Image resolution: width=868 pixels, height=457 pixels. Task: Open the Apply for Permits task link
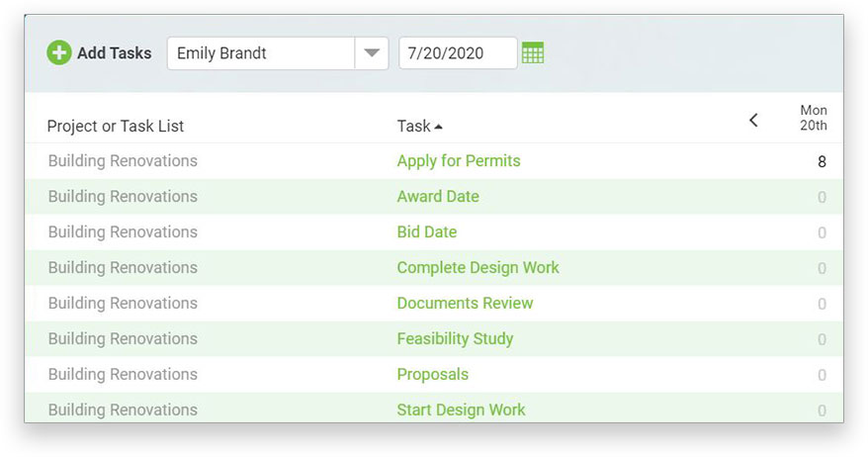click(x=459, y=161)
